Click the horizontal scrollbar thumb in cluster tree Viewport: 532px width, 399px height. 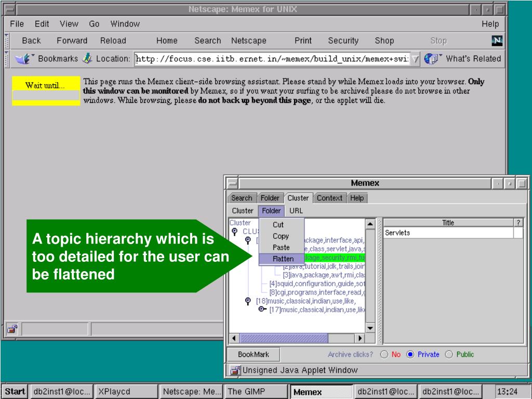[x=284, y=338]
